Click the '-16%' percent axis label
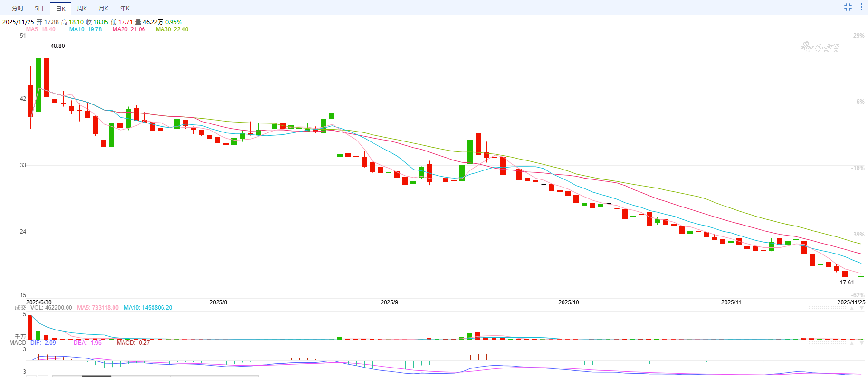This screenshot has width=868, height=377. coord(858,168)
